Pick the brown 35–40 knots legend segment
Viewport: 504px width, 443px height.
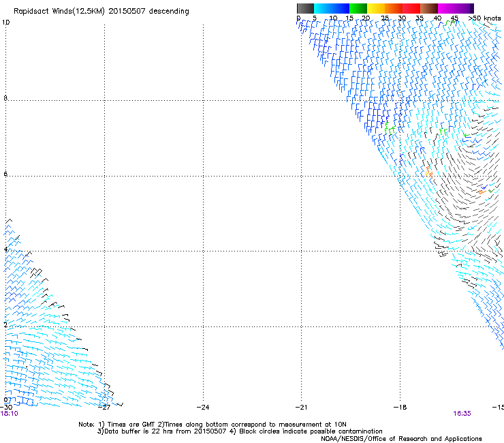pyautogui.click(x=429, y=8)
